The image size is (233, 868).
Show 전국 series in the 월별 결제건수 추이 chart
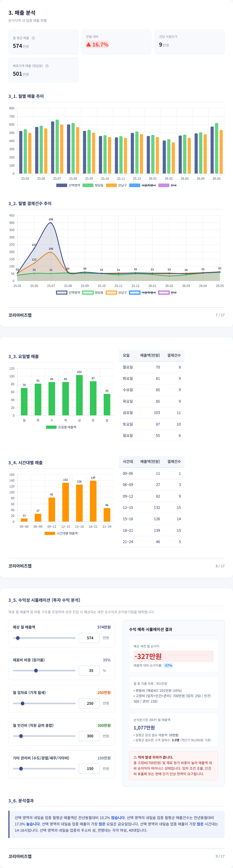pyautogui.click(x=167, y=292)
